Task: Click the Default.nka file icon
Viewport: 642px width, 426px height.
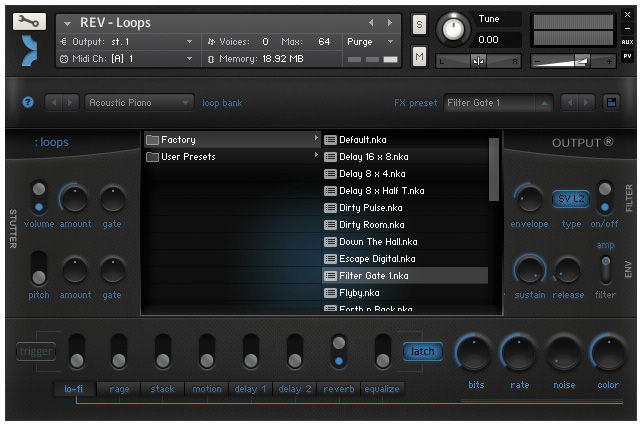Action: pyautogui.click(x=330, y=140)
